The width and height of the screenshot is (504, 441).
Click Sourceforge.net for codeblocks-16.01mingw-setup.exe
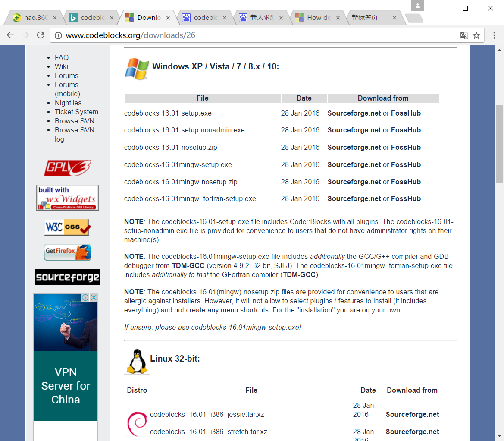[x=354, y=165]
